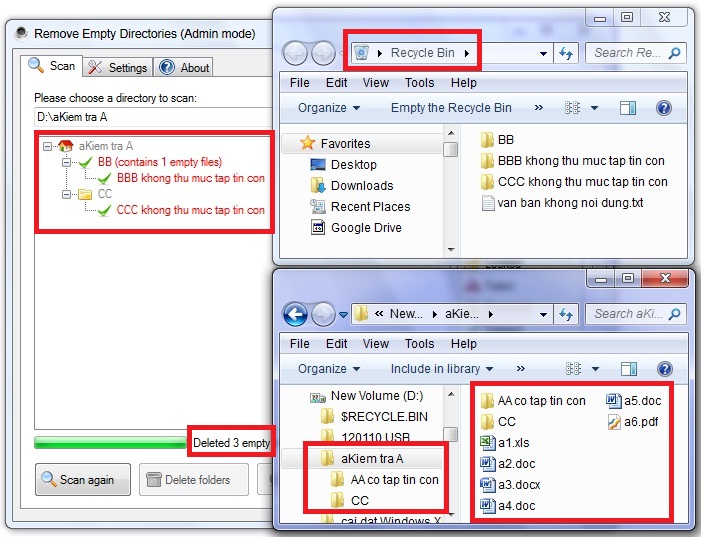
Task: Select a6.pdf file
Action: (633, 422)
